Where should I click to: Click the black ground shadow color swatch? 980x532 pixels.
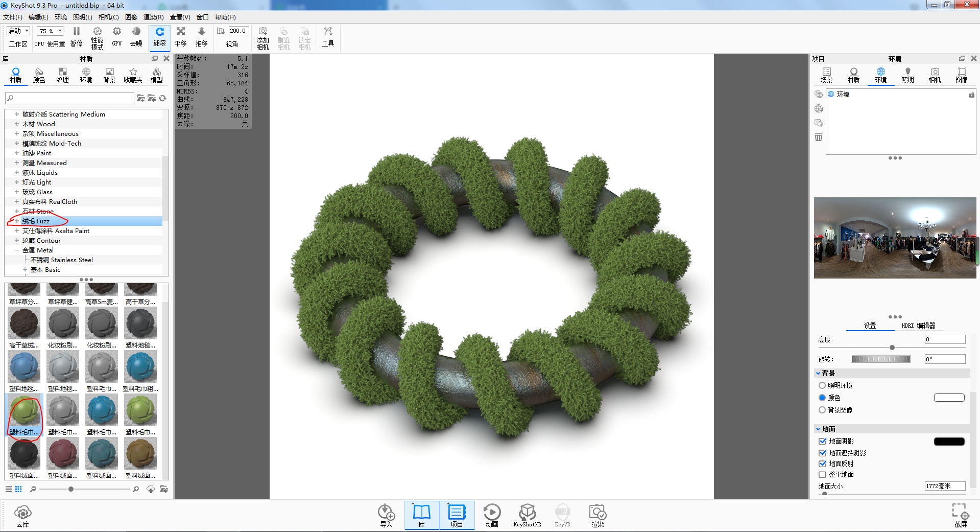coord(949,442)
